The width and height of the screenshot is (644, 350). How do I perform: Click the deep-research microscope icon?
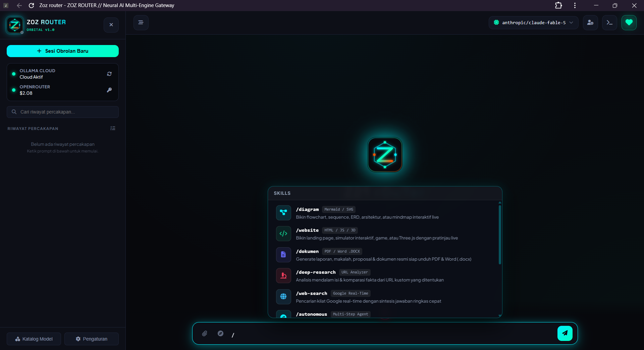coord(283,275)
